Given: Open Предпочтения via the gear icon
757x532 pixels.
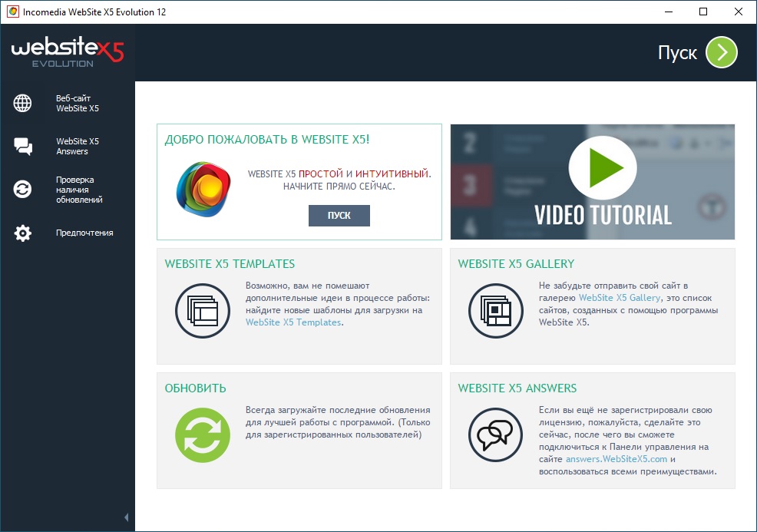Looking at the screenshot, I should coord(23,233).
